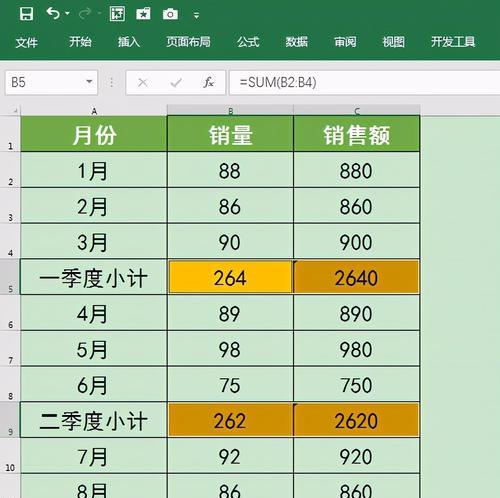Image resolution: width=500 pixels, height=498 pixels.
Task: Click the cell with 900
Action: point(357,241)
